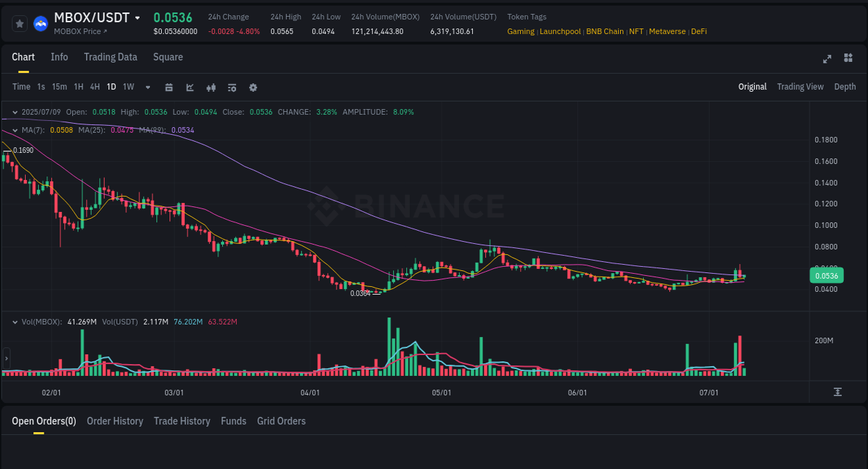Collapse the OHLC data overlay row

(x=15, y=112)
